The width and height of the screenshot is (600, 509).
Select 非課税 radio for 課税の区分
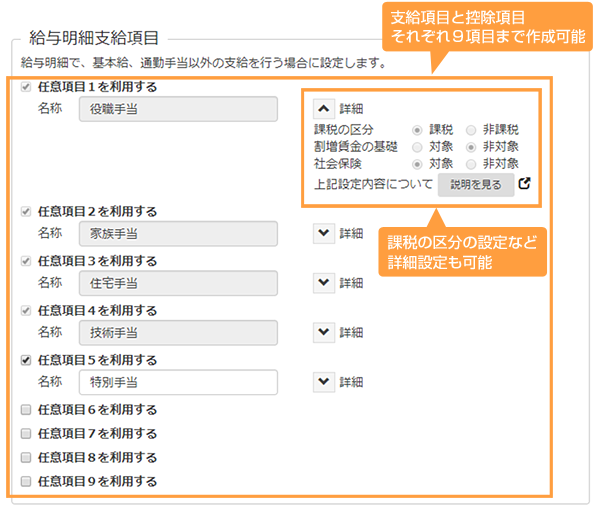coord(471,130)
